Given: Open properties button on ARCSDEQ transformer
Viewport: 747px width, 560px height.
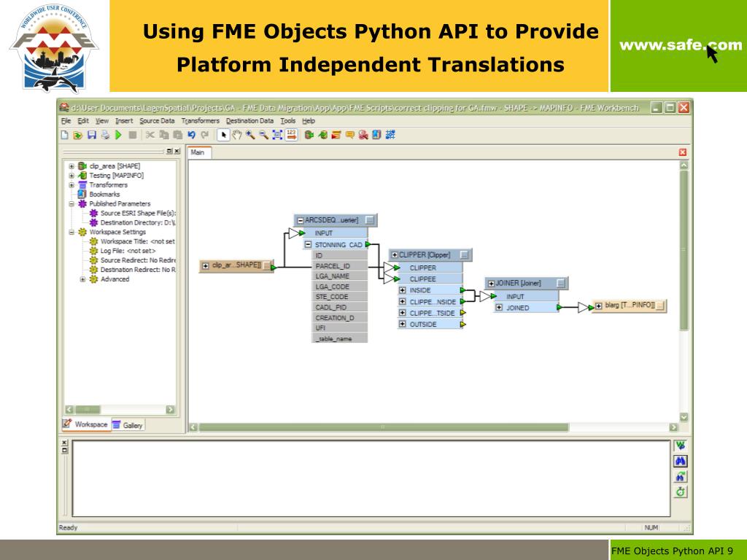Looking at the screenshot, I should tap(370, 220).
